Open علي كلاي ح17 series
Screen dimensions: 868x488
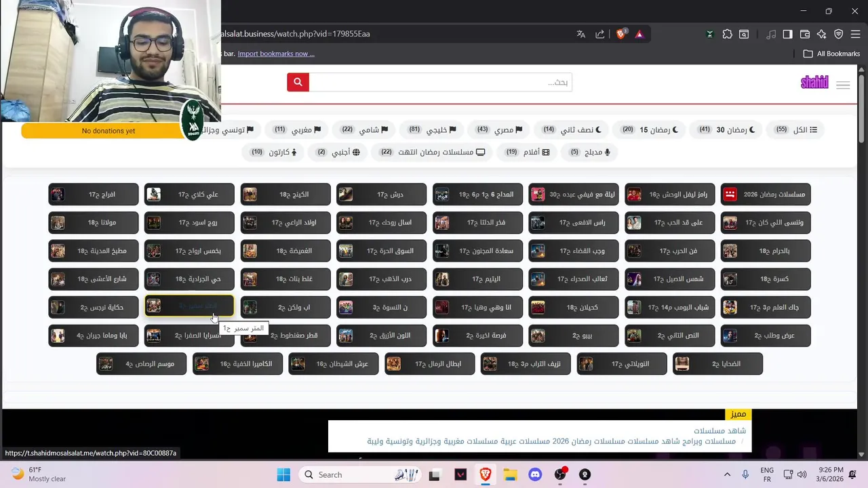pos(189,195)
